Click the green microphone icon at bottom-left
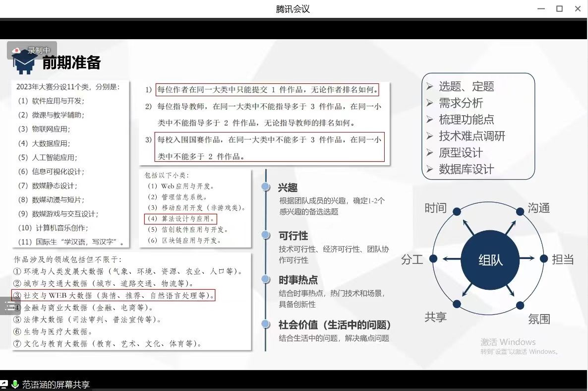Screen dimensions: 588x391 tap(15, 384)
